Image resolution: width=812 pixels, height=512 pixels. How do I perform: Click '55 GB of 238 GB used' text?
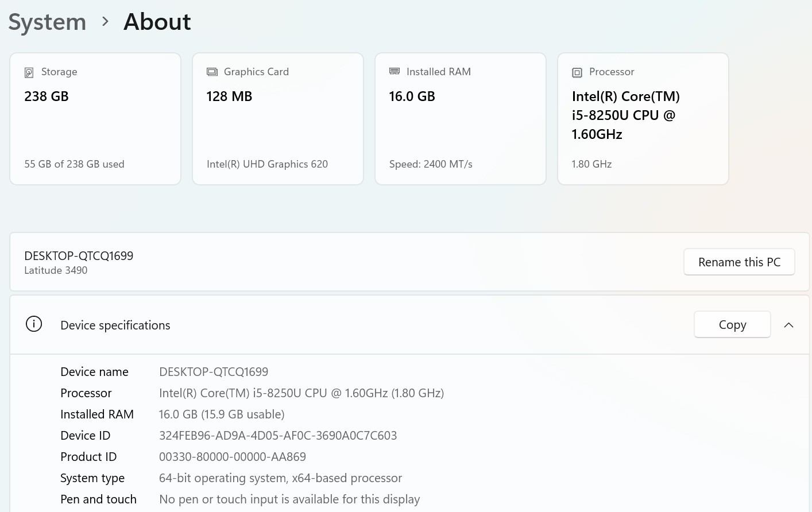(74, 164)
